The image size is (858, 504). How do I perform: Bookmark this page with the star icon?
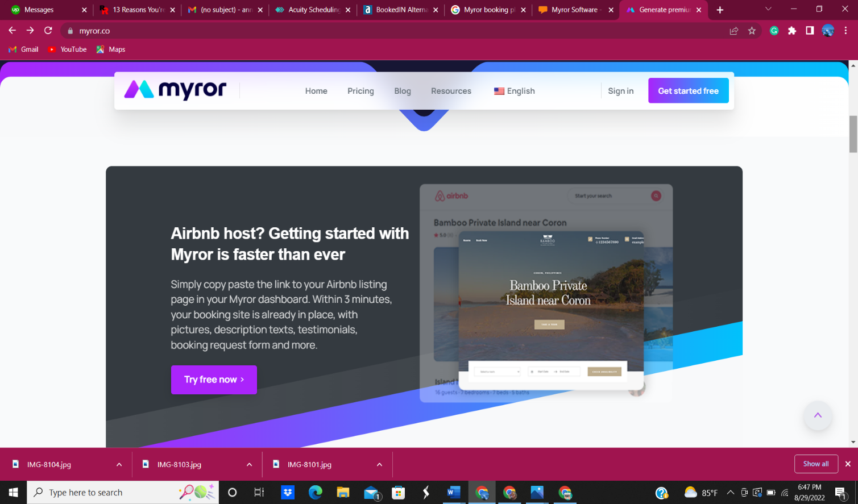coord(752,31)
